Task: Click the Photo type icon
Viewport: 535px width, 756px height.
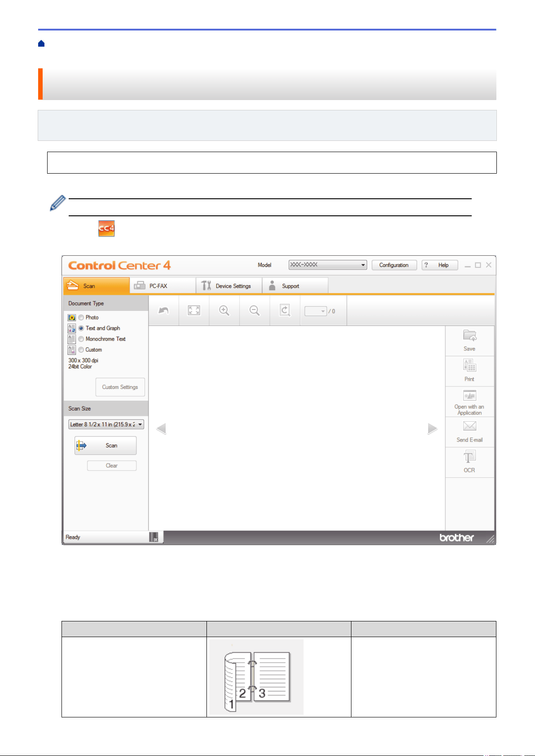Action: click(x=72, y=317)
